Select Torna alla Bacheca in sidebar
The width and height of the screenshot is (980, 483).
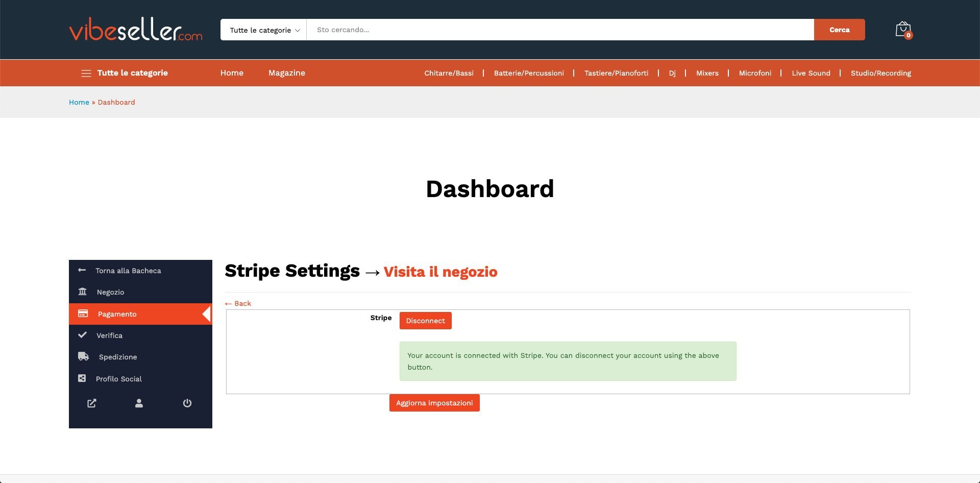point(140,271)
